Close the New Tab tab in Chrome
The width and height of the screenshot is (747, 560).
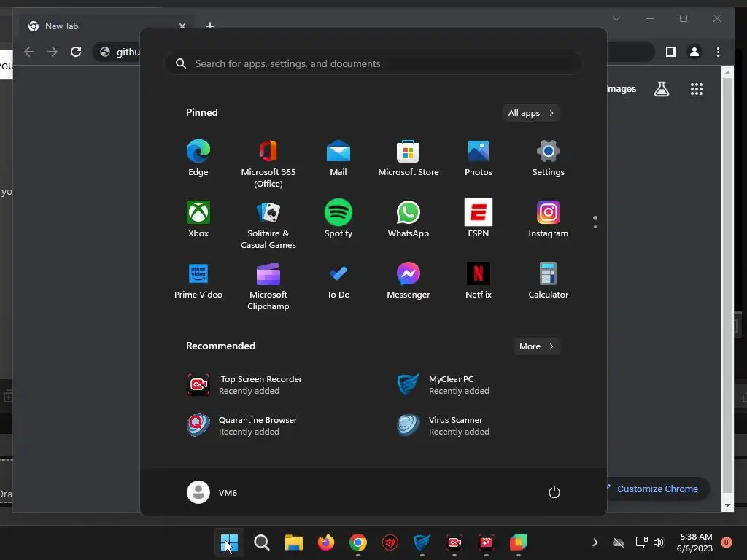pyautogui.click(x=182, y=26)
